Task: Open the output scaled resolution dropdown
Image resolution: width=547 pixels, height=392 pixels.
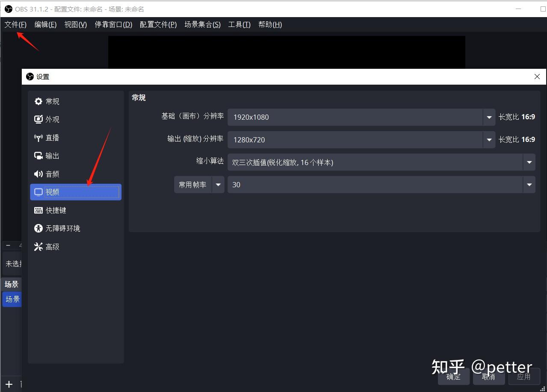Action: (489, 139)
